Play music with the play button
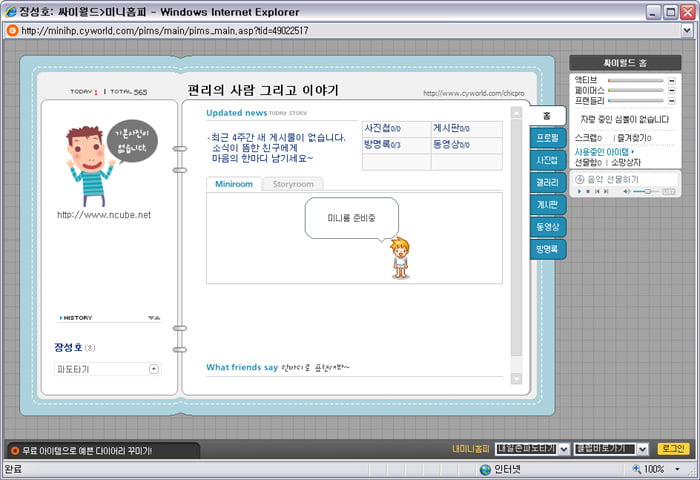The width and height of the screenshot is (700, 480). [579, 192]
